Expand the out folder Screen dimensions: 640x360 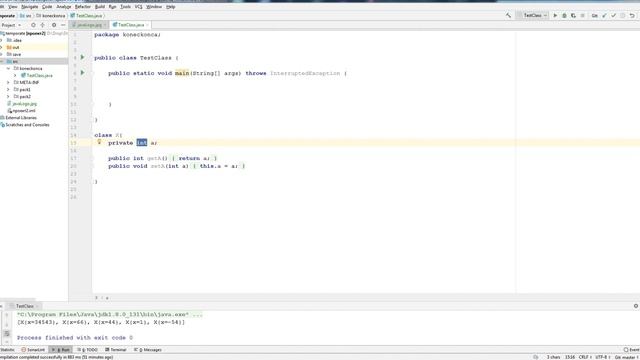(2, 47)
